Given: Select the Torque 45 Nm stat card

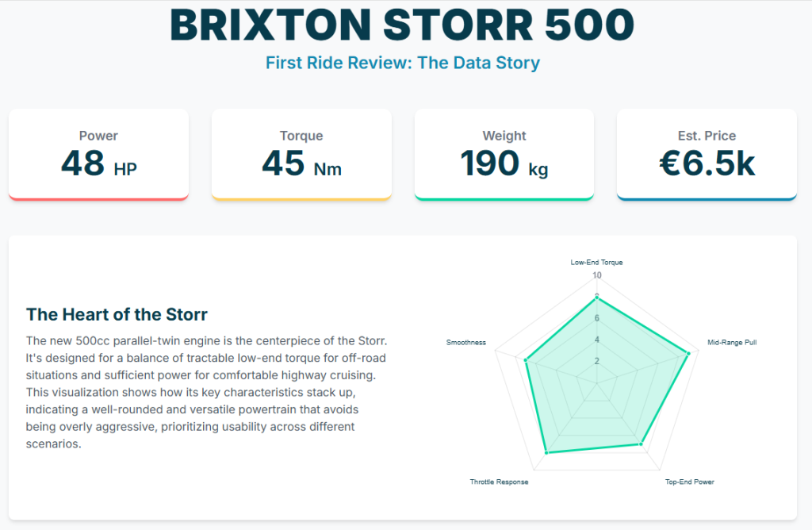Looking at the screenshot, I should [301, 154].
